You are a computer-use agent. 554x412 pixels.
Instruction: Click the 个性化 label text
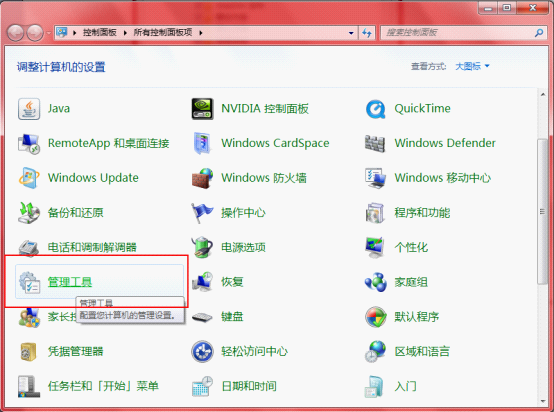(411, 247)
